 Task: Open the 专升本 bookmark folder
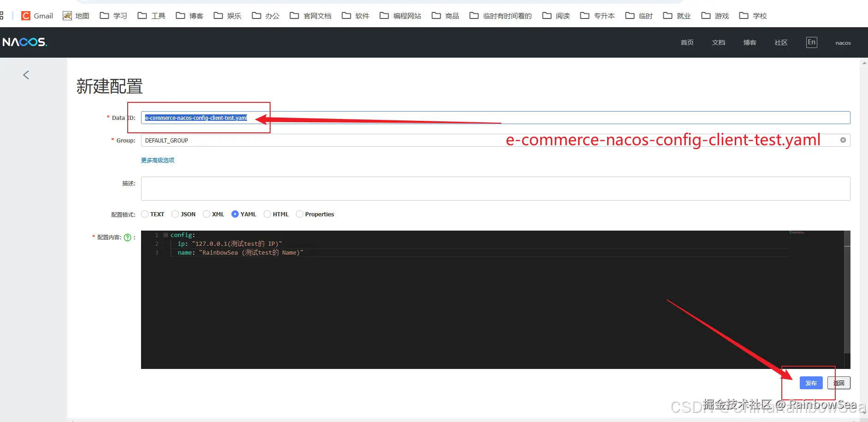tap(597, 16)
